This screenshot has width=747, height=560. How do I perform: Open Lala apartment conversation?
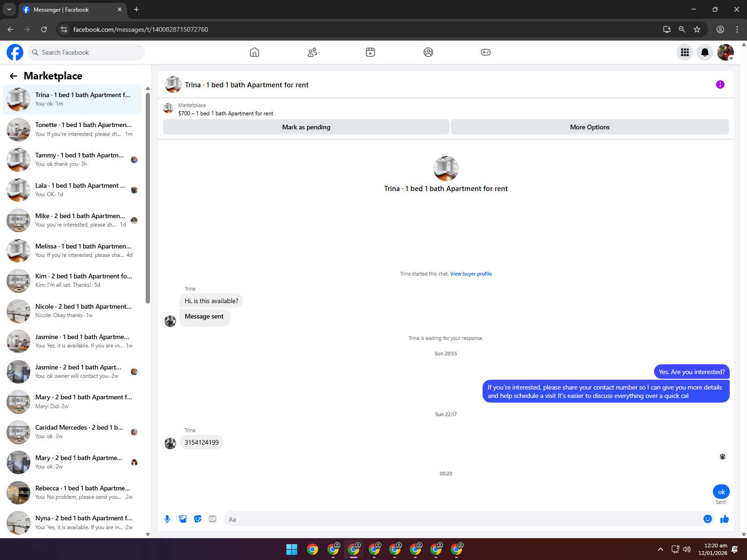tap(72, 190)
